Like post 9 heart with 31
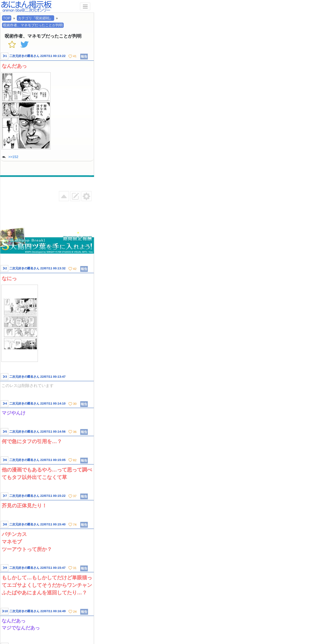 (x=72, y=568)
